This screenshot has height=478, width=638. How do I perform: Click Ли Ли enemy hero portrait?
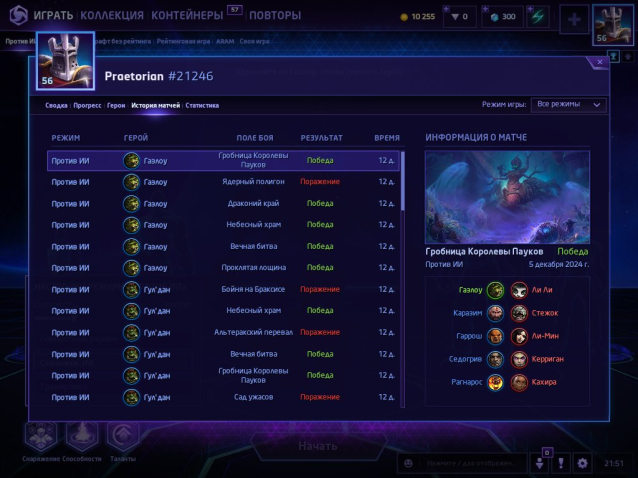point(519,290)
